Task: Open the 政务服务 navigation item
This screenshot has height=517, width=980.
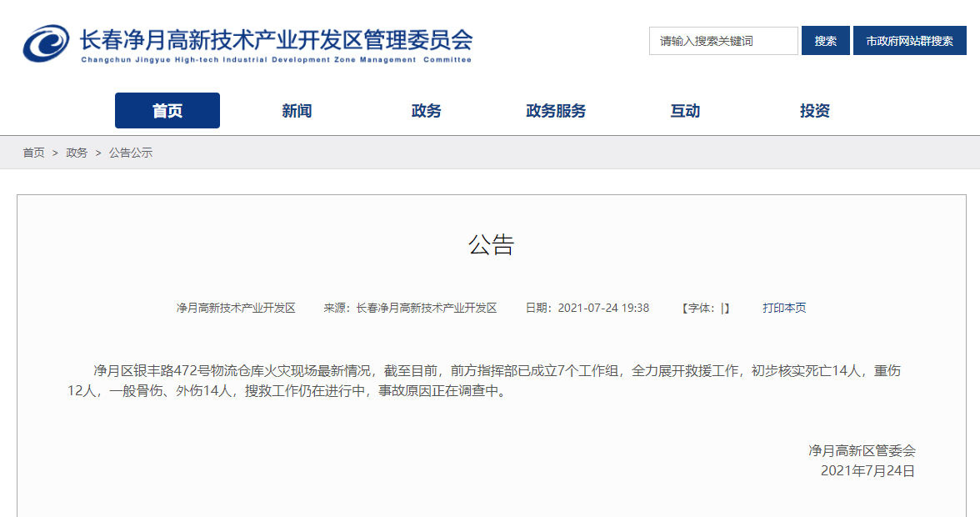Action: pos(556,111)
